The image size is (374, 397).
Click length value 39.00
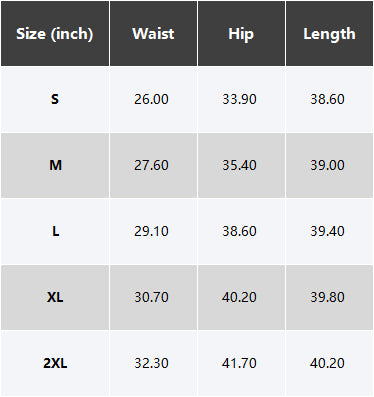tap(327, 165)
